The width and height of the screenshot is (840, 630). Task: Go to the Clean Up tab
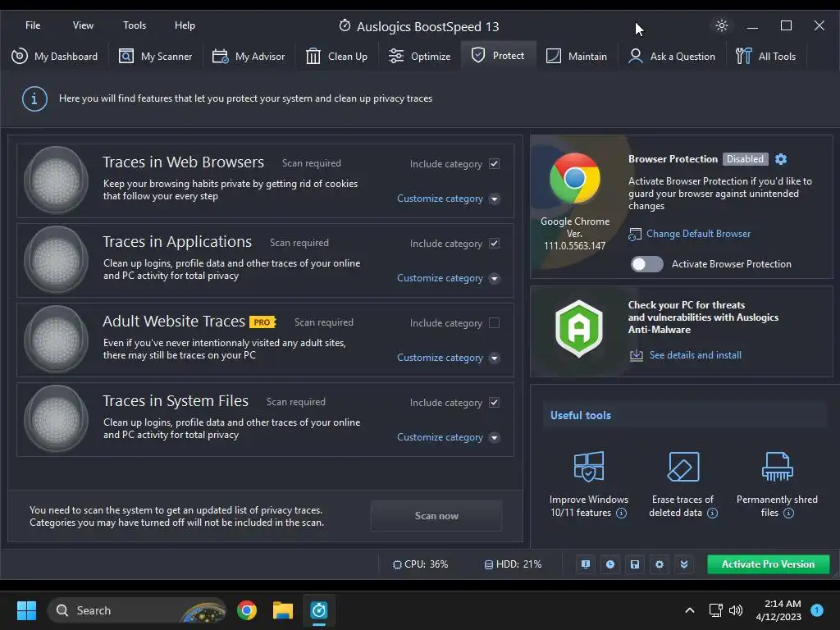tap(336, 57)
